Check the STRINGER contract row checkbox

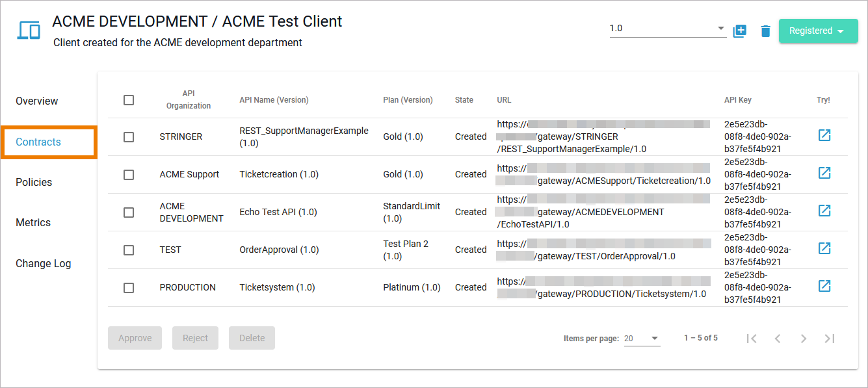pos(128,136)
